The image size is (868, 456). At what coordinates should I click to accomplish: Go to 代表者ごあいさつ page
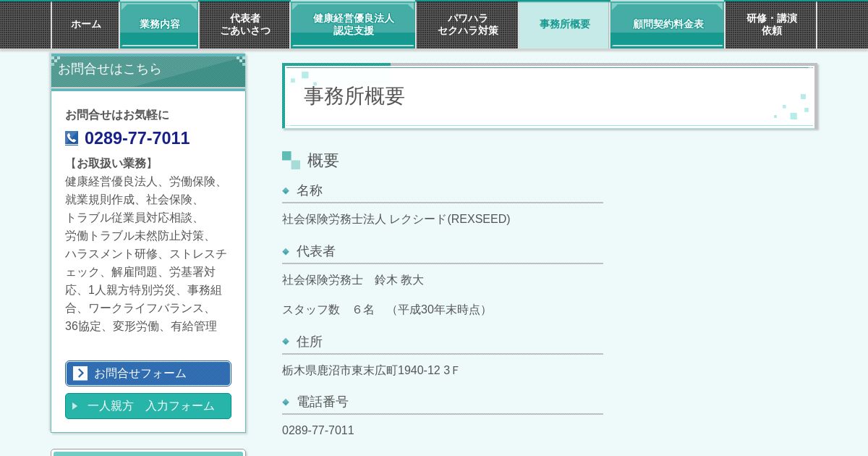(x=245, y=25)
